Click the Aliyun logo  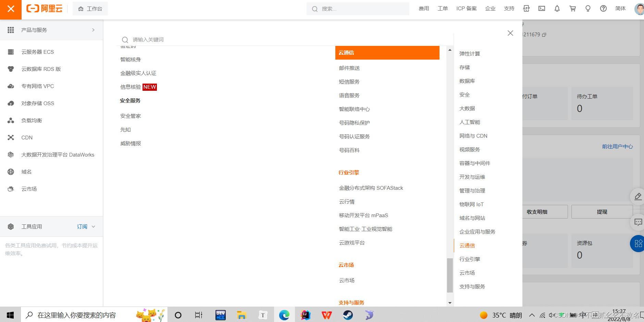tap(45, 9)
